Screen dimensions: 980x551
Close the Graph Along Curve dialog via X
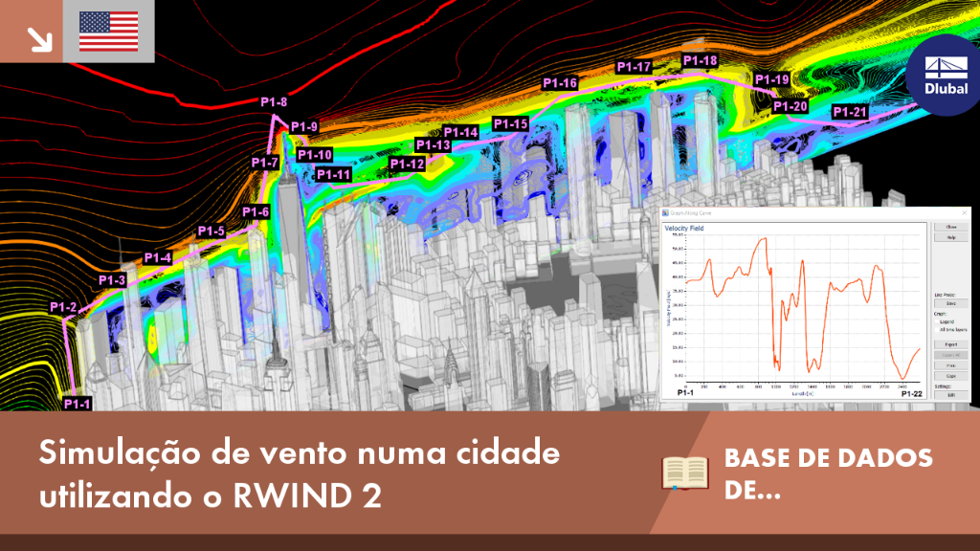point(965,213)
